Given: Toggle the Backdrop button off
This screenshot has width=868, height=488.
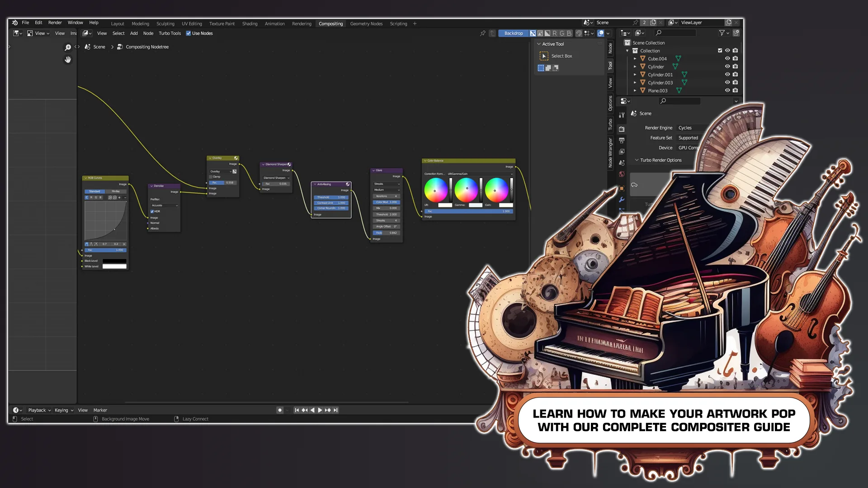Looking at the screenshot, I should (x=513, y=33).
